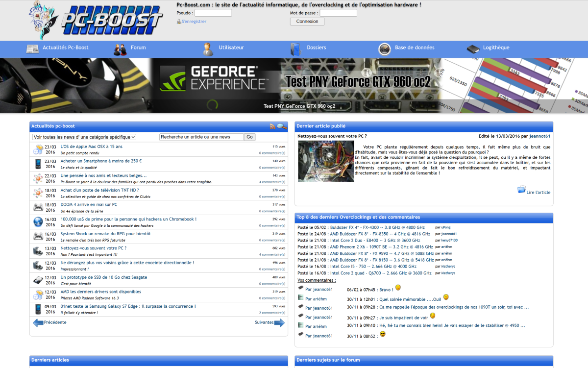Click the PC-Boost logo
This screenshot has height=368, width=588.
click(x=96, y=21)
